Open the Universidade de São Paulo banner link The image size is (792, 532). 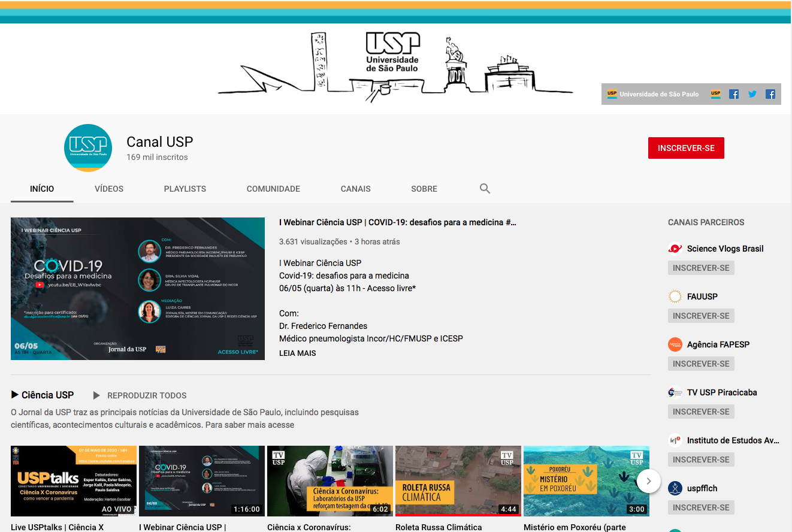pos(653,94)
